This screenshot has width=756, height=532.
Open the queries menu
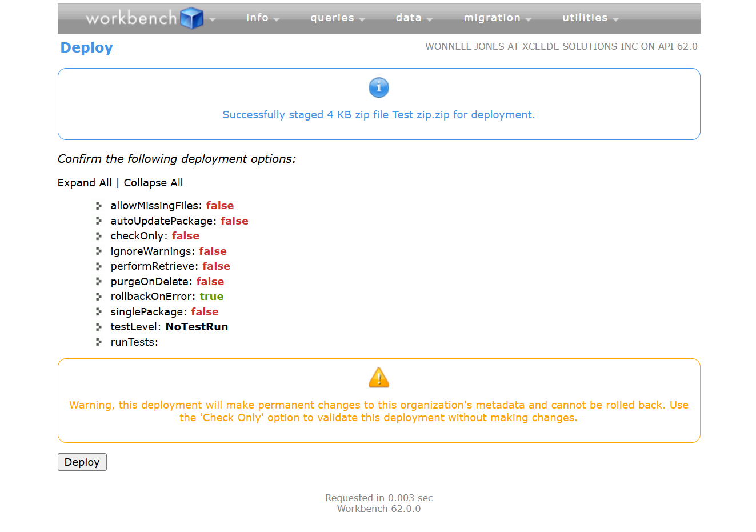(x=337, y=18)
